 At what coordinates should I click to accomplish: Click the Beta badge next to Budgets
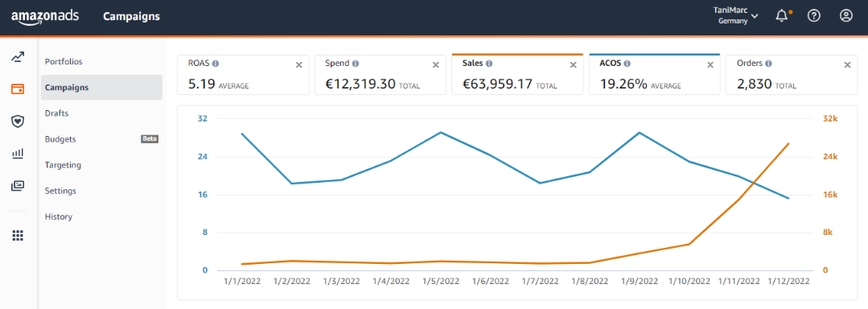(x=150, y=139)
